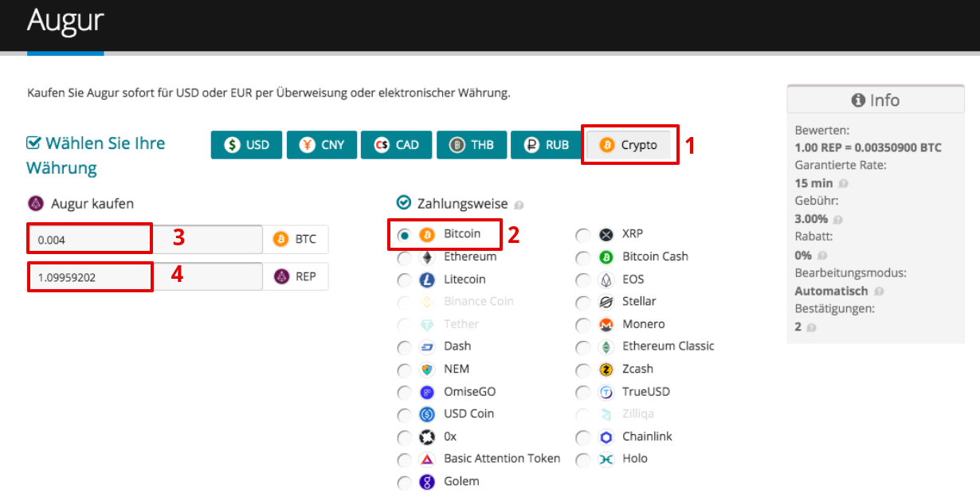Select the Monero radio button
The width and height of the screenshot is (980, 501).
point(583,325)
